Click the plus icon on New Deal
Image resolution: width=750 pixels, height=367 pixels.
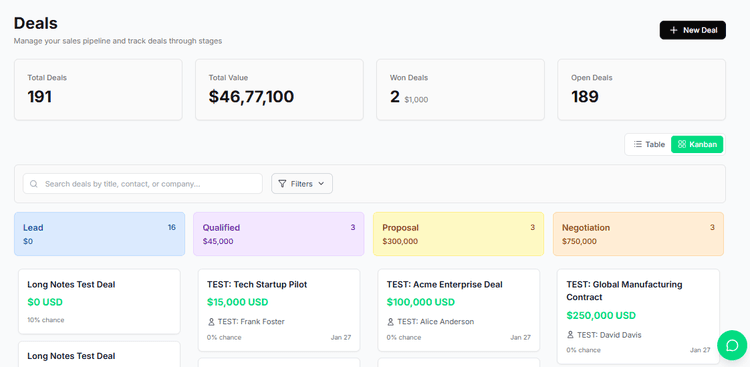(x=673, y=30)
